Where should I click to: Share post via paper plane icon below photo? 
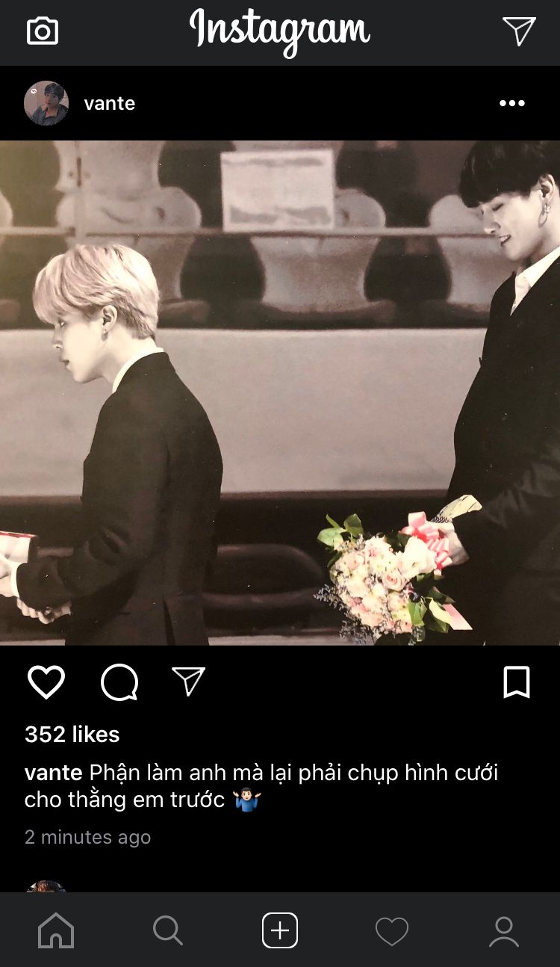188,682
